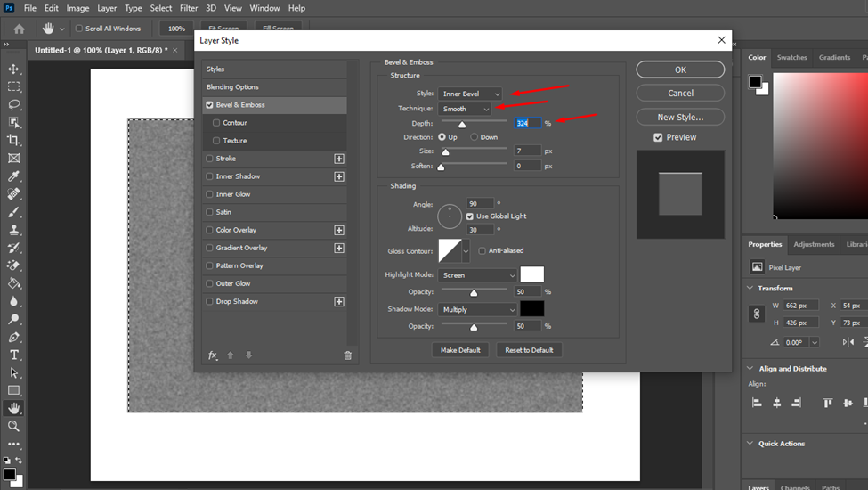Click the Size value field
The image size is (868, 490).
pyautogui.click(x=527, y=151)
